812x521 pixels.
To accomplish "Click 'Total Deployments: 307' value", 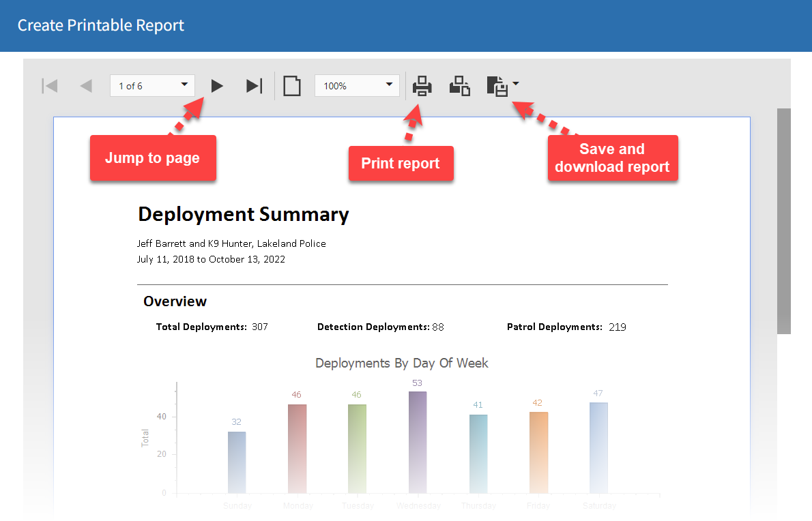I will [260, 327].
